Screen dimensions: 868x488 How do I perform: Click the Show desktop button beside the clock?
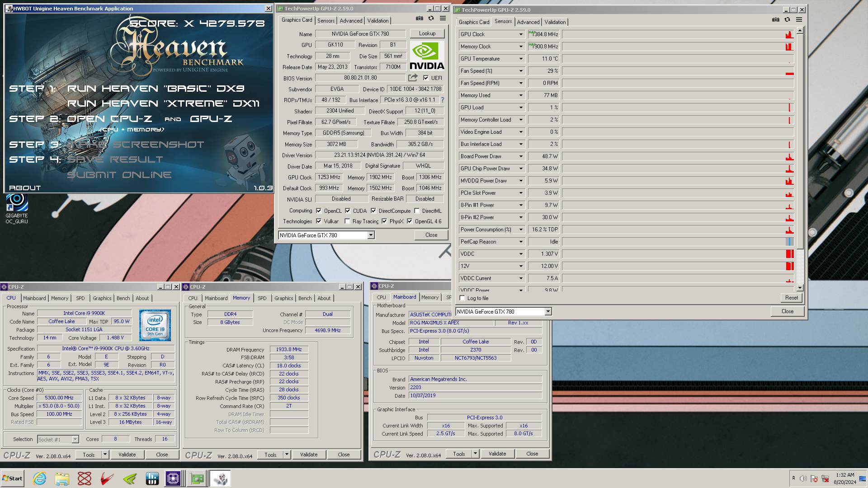(x=863, y=479)
